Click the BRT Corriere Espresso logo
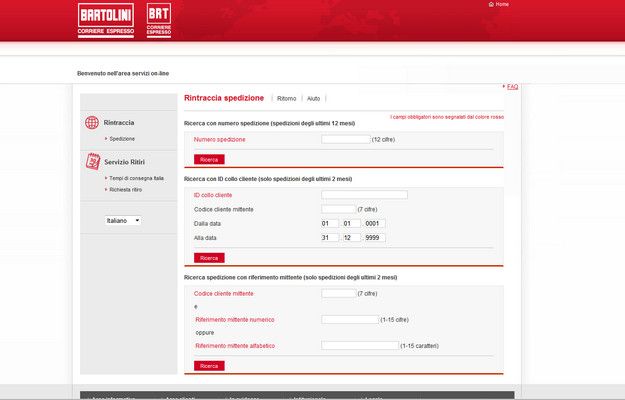The width and height of the screenshot is (625, 400). click(x=158, y=20)
